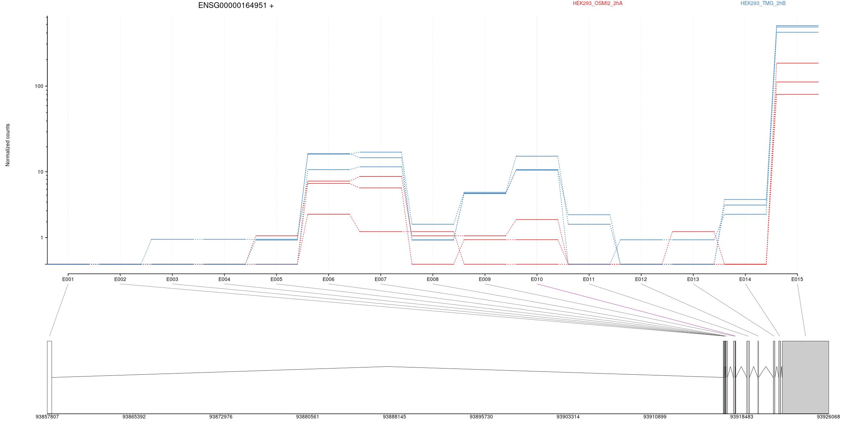Click the top blue line segment at E010
The height and width of the screenshot is (434, 868).
[537, 156]
